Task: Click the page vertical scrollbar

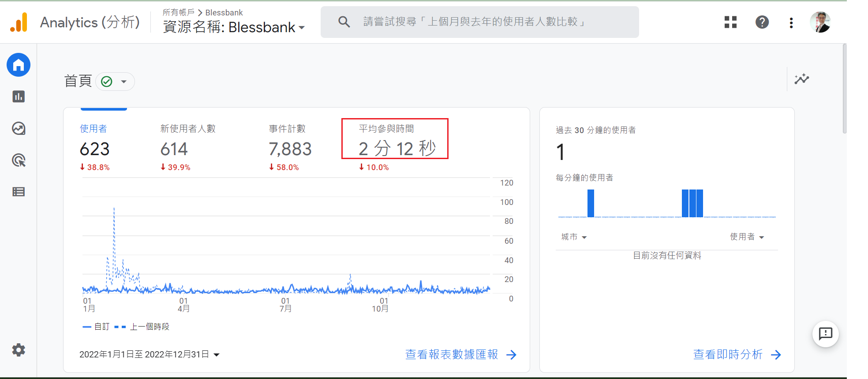Action: pyautogui.click(x=845, y=88)
